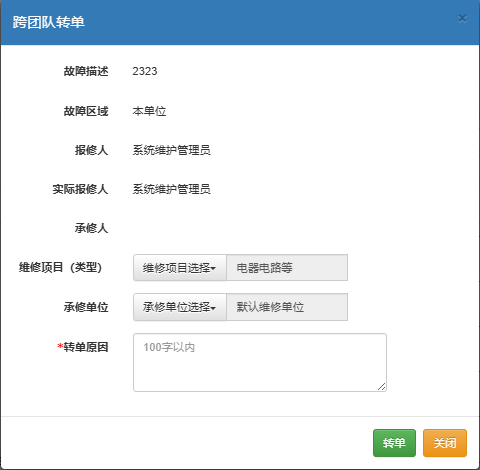The height and width of the screenshot is (470, 480).
Task: Click the *转单原因 label
Action: pos(83,347)
